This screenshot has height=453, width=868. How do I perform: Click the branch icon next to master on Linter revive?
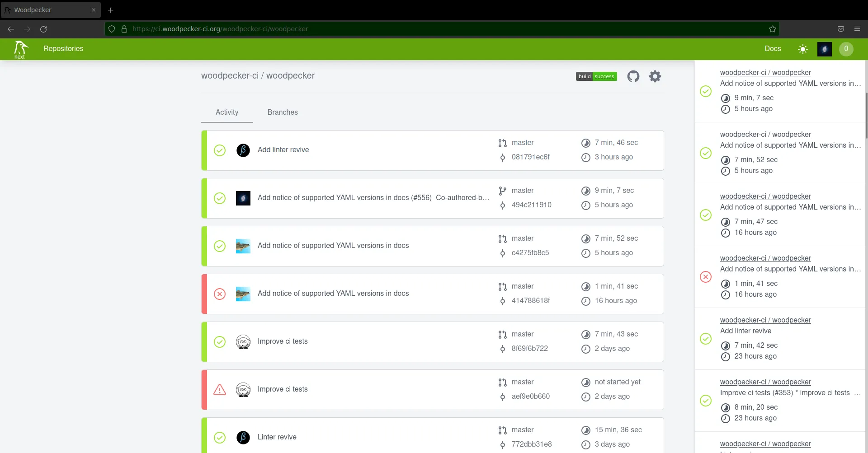502,430
